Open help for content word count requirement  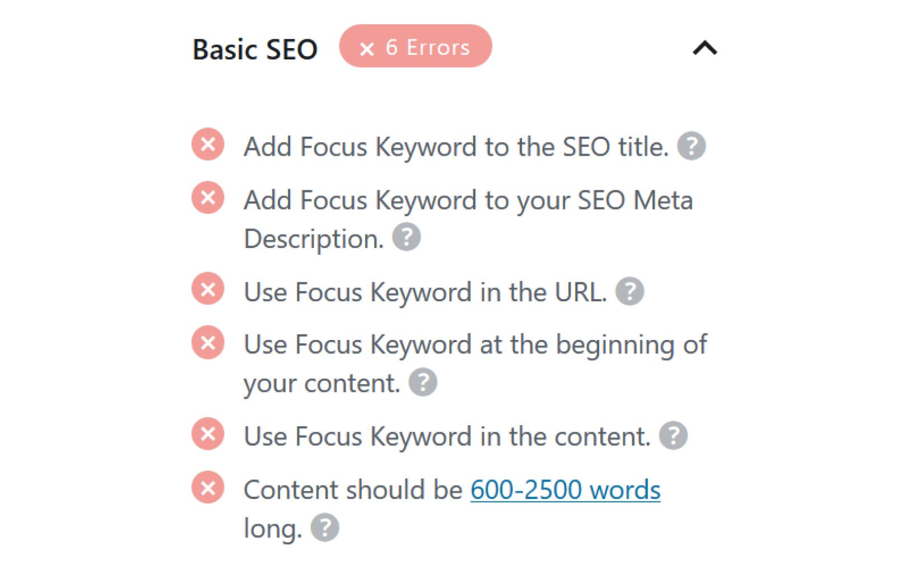(326, 526)
